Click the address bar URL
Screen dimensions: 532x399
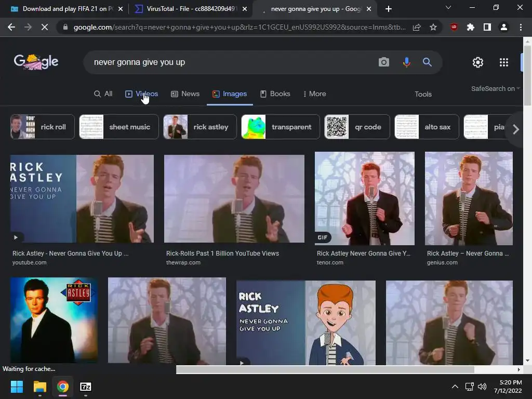click(239, 27)
